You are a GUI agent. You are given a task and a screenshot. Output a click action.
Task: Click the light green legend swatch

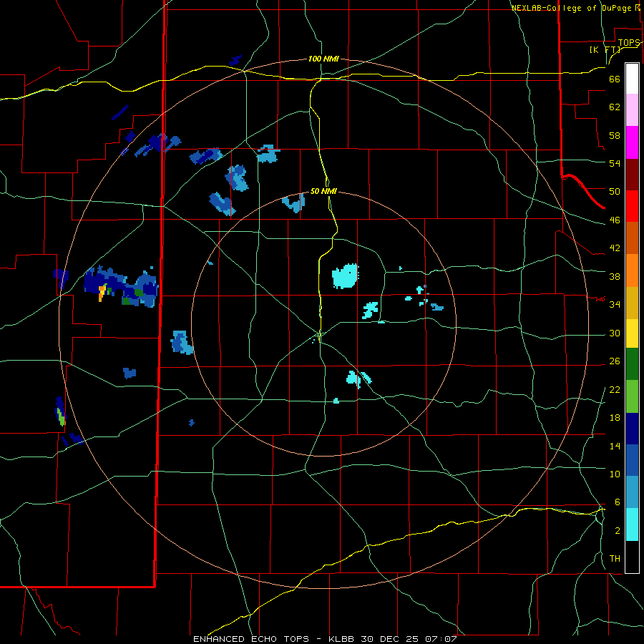point(632,396)
